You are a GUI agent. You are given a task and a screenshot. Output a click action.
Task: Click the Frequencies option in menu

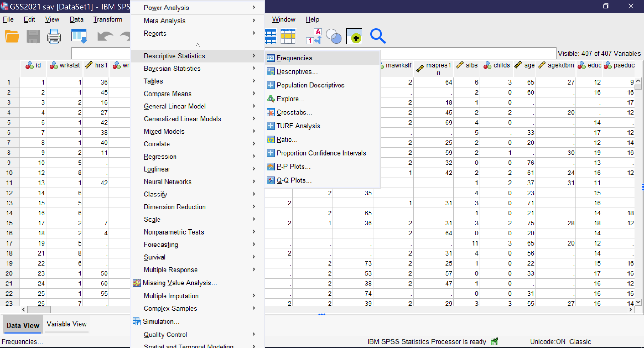coord(297,58)
